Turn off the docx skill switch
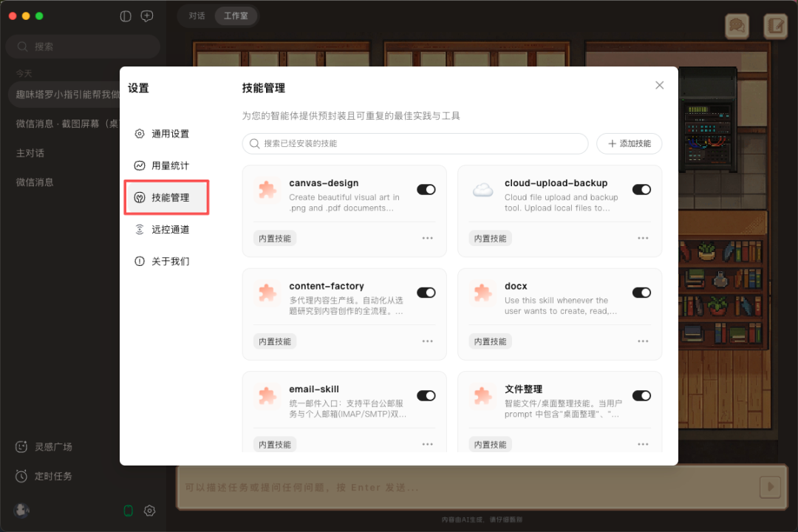Image resolution: width=798 pixels, height=532 pixels. tap(641, 293)
